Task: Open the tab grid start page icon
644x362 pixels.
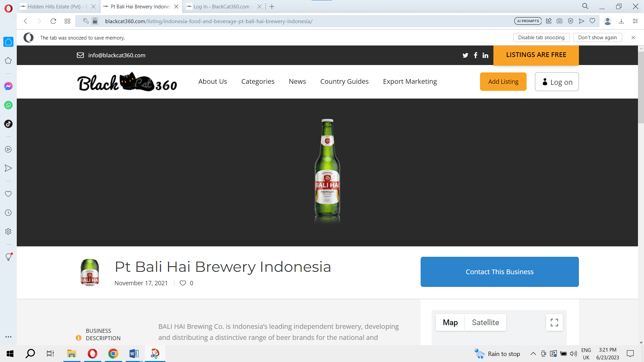Action: tap(67, 21)
